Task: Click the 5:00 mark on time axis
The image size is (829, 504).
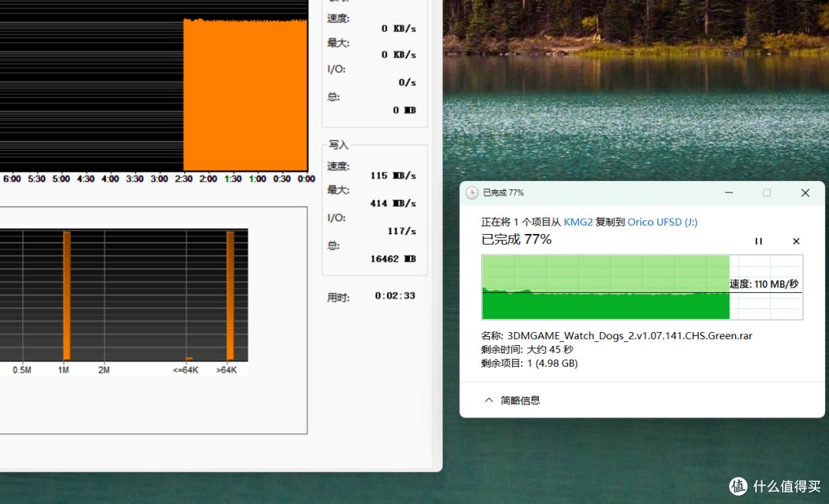Action: pyautogui.click(x=61, y=179)
